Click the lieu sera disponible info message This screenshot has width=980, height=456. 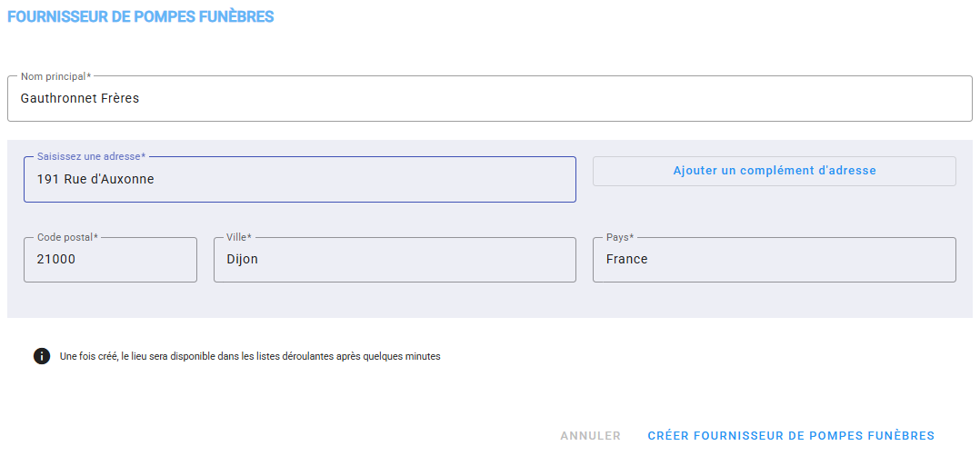click(250, 357)
